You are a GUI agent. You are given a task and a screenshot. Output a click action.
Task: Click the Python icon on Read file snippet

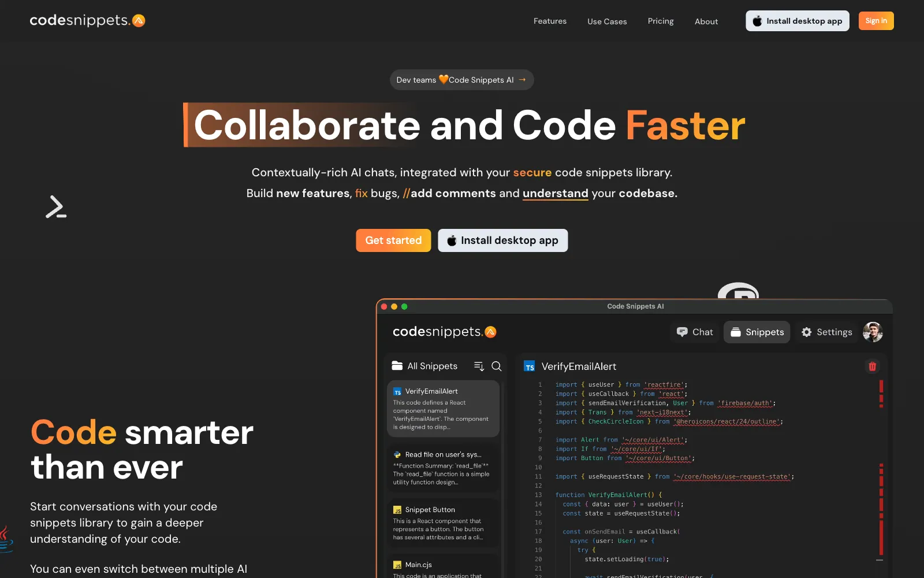click(x=397, y=455)
